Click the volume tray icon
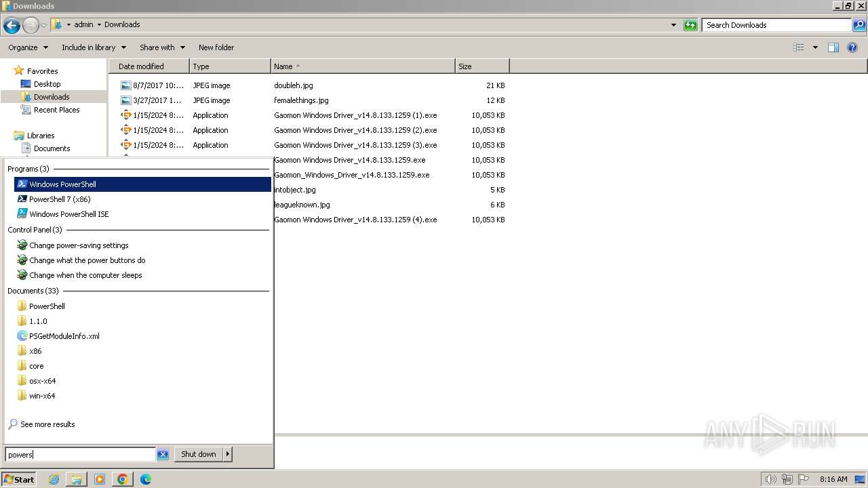868x488 pixels. [x=770, y=479]
